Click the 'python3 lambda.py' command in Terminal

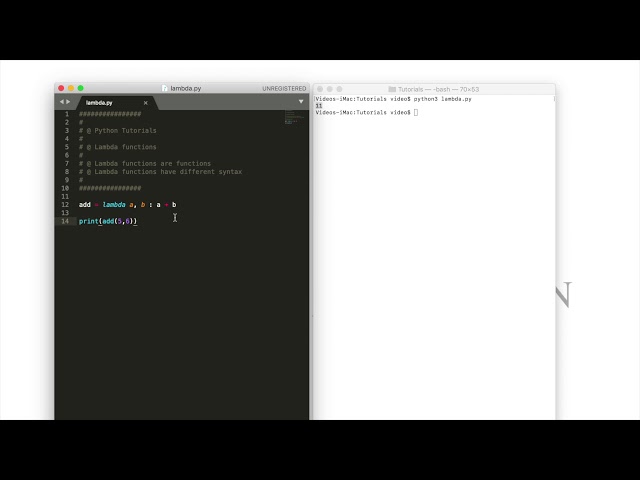[x=442, y=99]
